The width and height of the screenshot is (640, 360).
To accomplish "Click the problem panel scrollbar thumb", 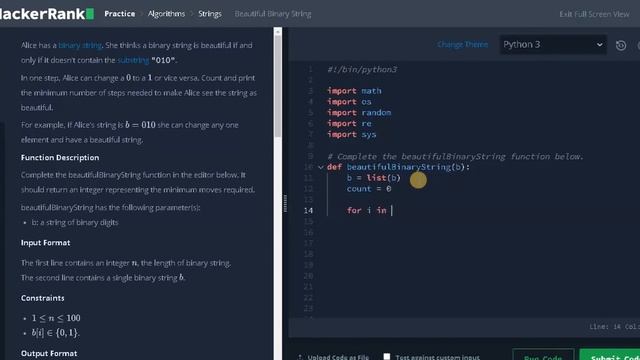I will click(278, 87).
